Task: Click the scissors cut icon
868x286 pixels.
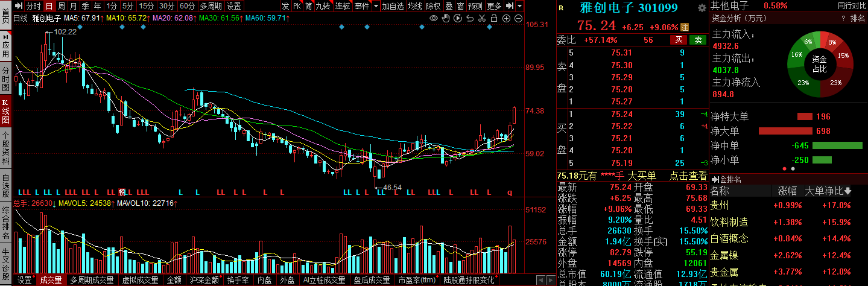Action: (482, 19)
